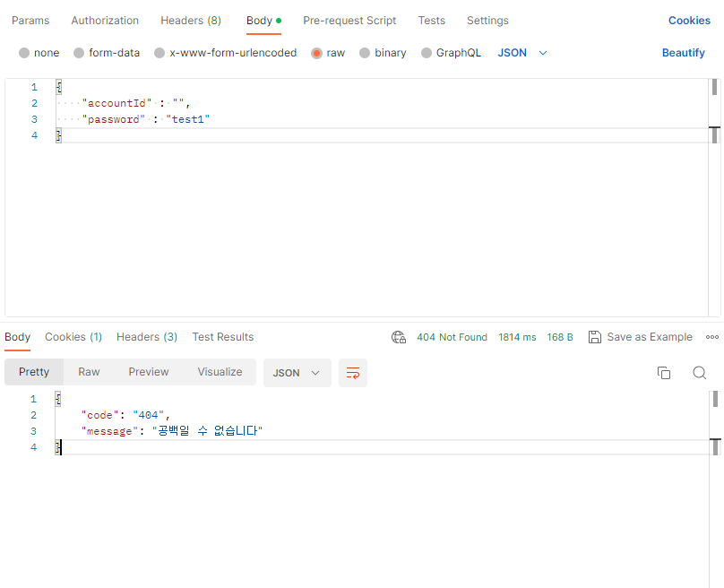The image size is (724, 588).
Task: Switch to the Params tab
Action: click(x=30, y=21)
